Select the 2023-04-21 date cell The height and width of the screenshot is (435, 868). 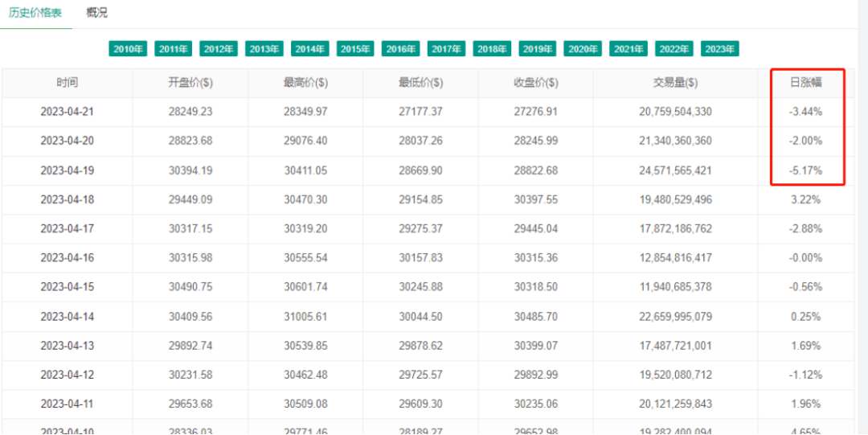68,112
